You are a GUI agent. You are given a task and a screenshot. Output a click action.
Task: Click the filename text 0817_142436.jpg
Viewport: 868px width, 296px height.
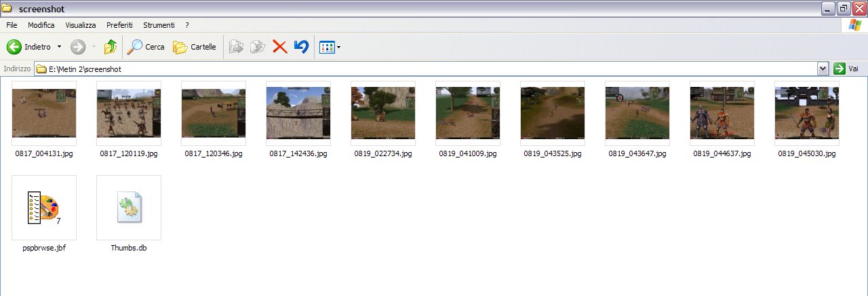(x=298, y=154)
